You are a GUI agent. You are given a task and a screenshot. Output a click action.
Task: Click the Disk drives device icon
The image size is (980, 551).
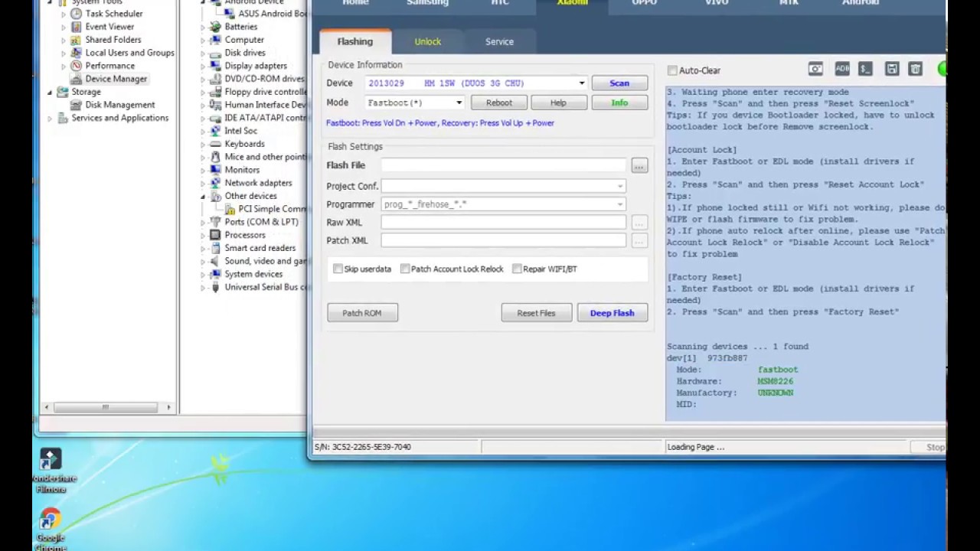(x=215, y=53)
